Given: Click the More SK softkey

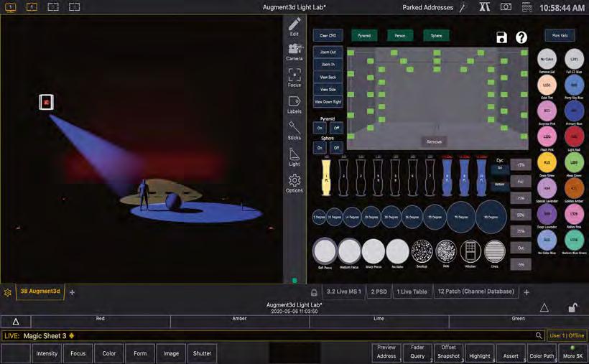Looking at the screenshot, I should 572,353.
